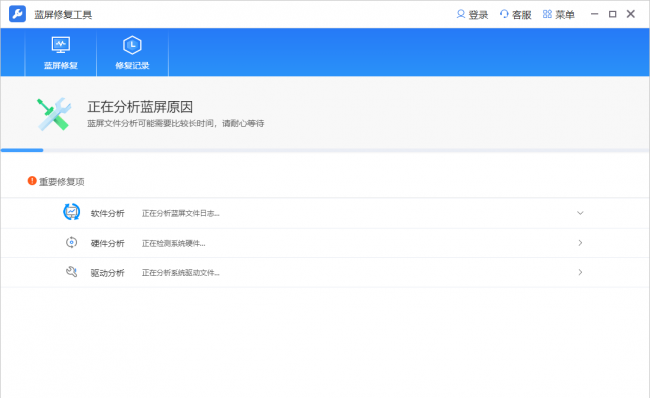Click the hexagon clock icon in 修复记录

[132, 45]
